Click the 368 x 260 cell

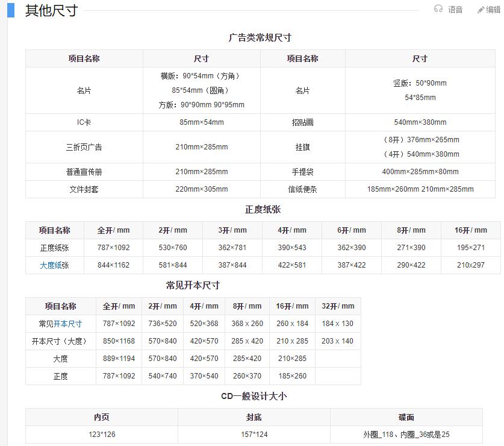pos(247,324)
